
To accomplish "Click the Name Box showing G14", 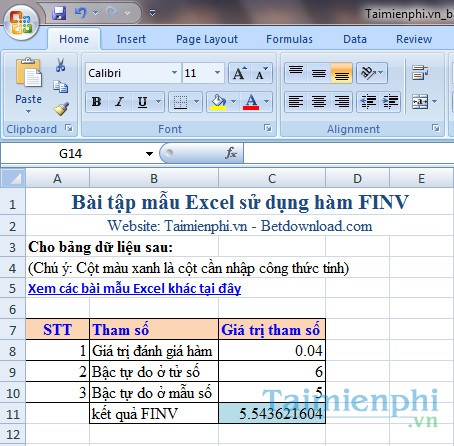I will (x=71, y=154).
